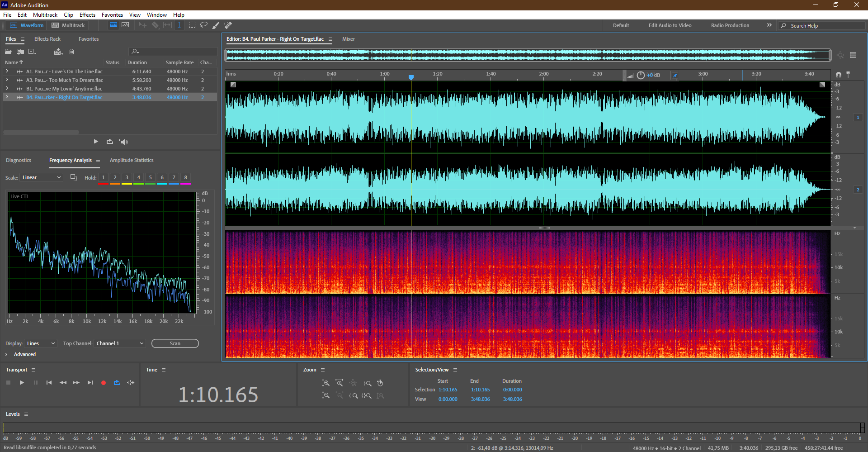Switch to Waveform view button
The height and width of the screenshot is (452, 868).
tap(27, 25)
